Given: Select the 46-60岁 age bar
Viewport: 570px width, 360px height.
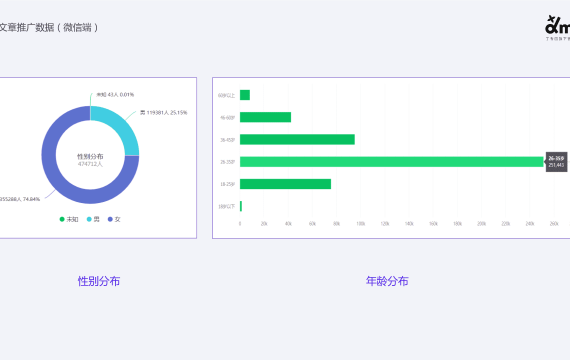Looking at the screenshot, I should tap(265, 117).
